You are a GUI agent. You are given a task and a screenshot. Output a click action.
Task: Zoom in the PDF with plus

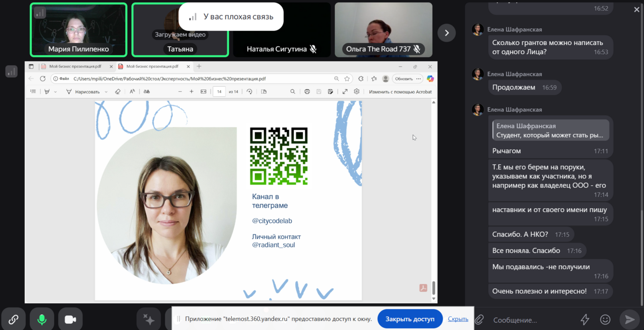coord(192,91)
